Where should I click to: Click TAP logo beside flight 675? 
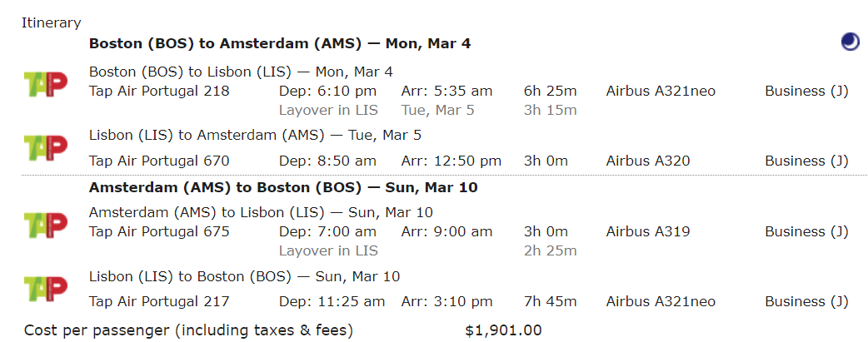[x=45, y=226]
